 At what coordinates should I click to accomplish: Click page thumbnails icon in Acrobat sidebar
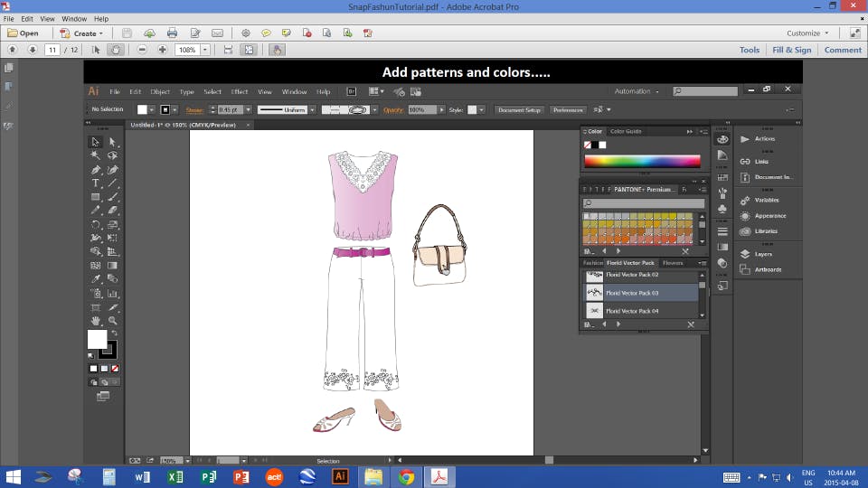click(8, 68)
